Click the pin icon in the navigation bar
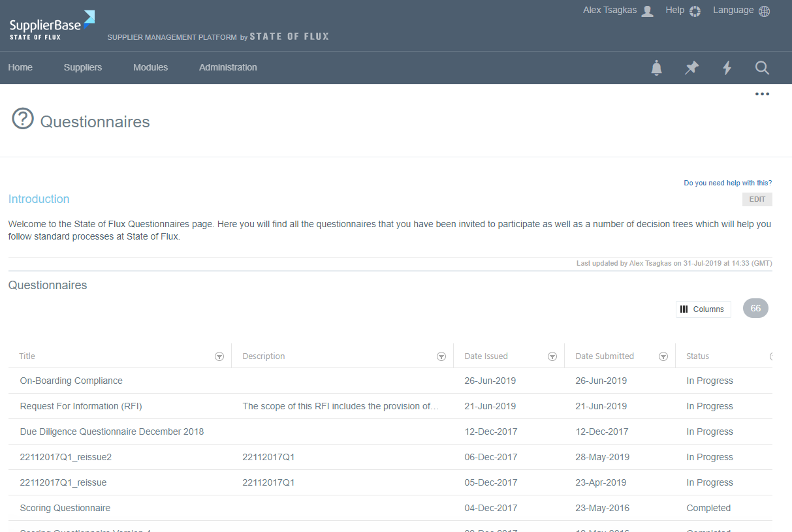Image resolution: width=792 pixels, height=532 pixels. click(691, 67)
